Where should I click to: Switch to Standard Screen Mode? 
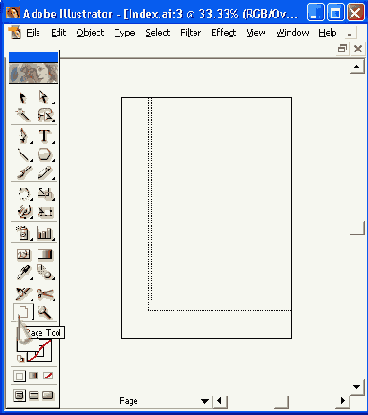19,395
